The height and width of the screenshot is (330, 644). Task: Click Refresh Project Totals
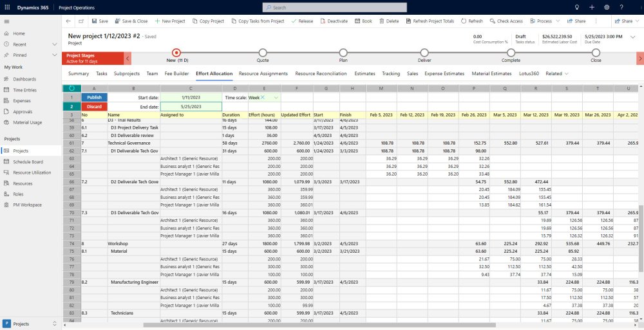tap(430, 21)
